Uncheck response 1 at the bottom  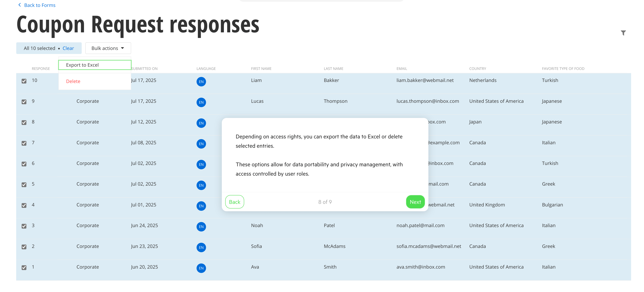pyautogui.click(x=24, y=268)
